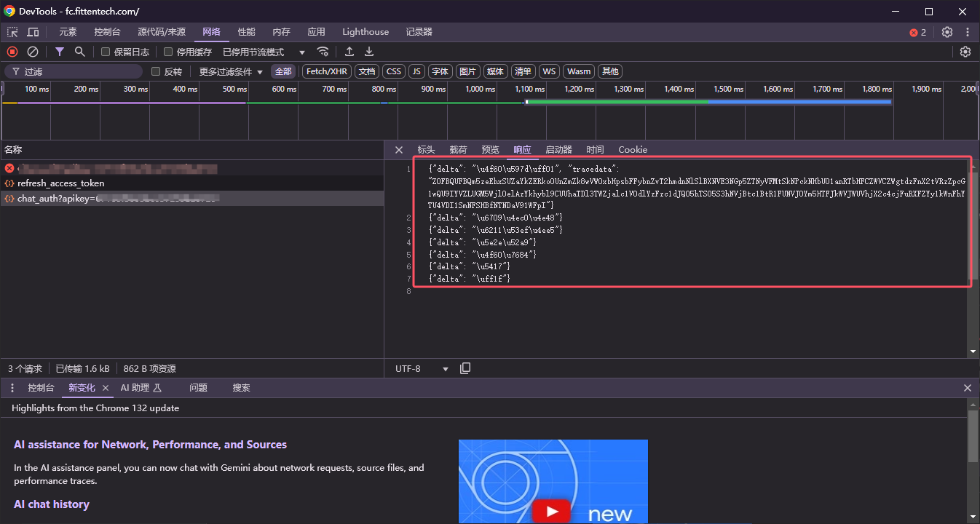Switch to 元素 panel tab
The height and width of the screenshot is (524, 980).
[x=68, y=32]
